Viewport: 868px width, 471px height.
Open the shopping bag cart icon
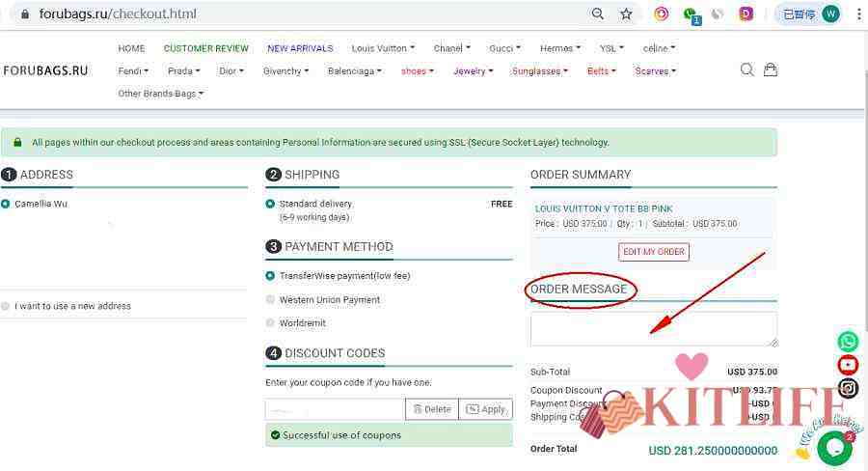click(771, 69)
